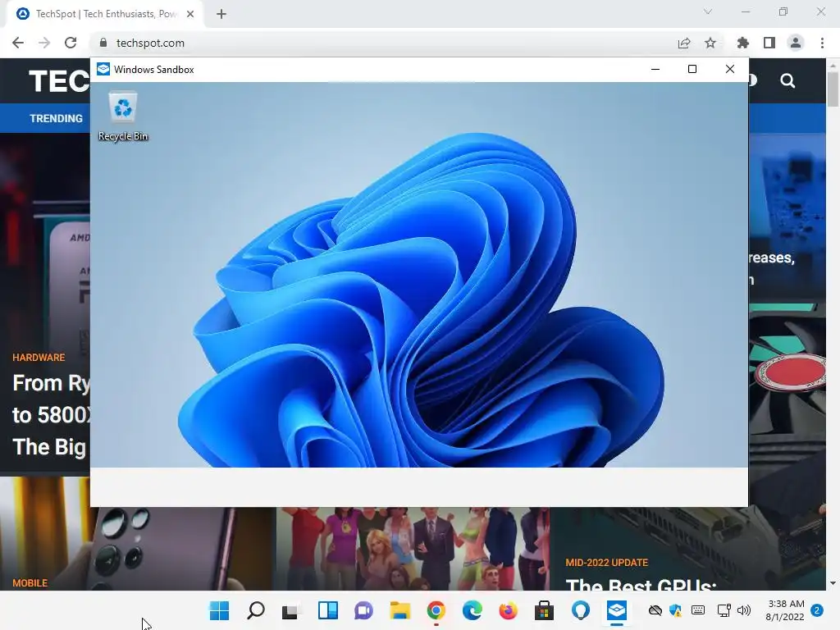Click the TechSpot logo
The image size is (840, 630).
coord(59,81)
